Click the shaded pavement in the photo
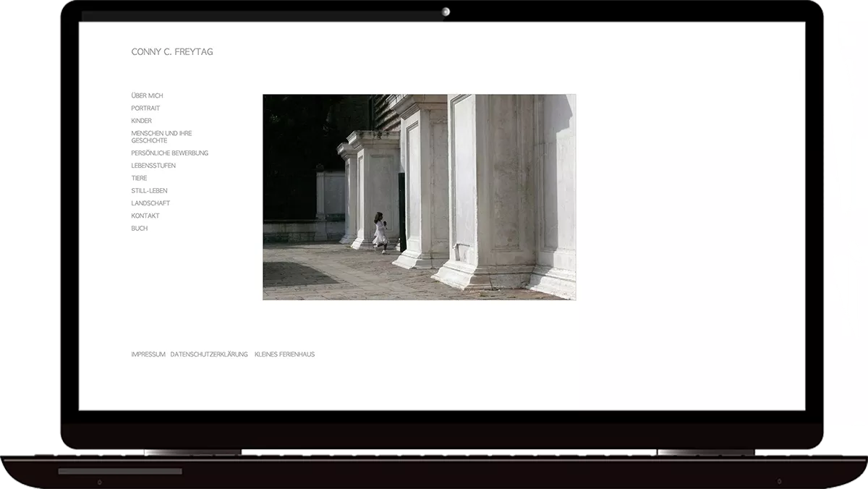Image resolution: width=868 pixels, height=489 pixels. (x=297, y=273)
